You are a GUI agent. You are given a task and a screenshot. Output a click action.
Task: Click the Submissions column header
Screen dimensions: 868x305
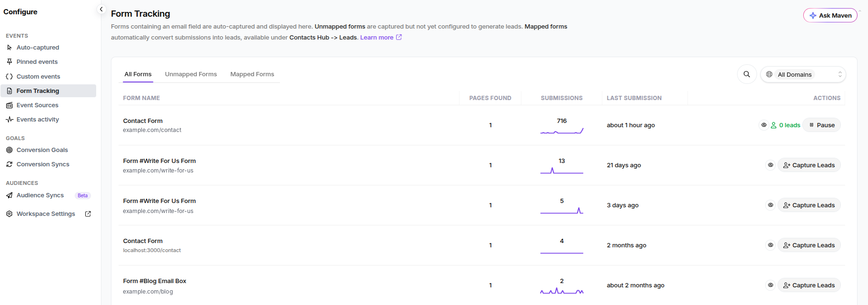click(x=561, y=98)
